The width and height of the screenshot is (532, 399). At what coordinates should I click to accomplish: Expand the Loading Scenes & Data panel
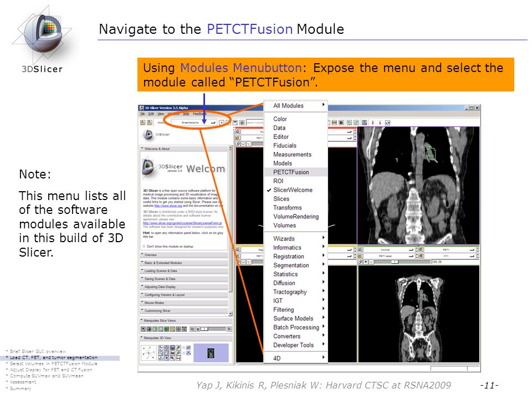click(184, 271)
